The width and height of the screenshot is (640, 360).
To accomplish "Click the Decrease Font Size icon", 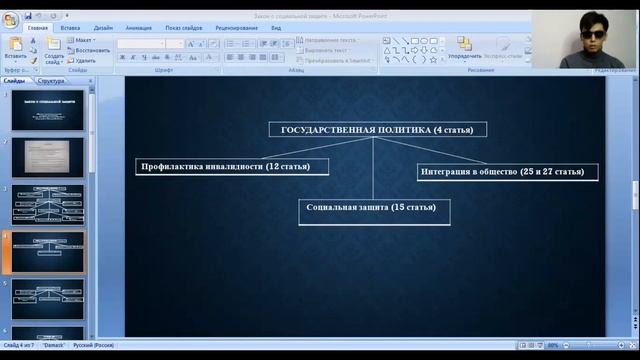I will [x=201, y=44].
